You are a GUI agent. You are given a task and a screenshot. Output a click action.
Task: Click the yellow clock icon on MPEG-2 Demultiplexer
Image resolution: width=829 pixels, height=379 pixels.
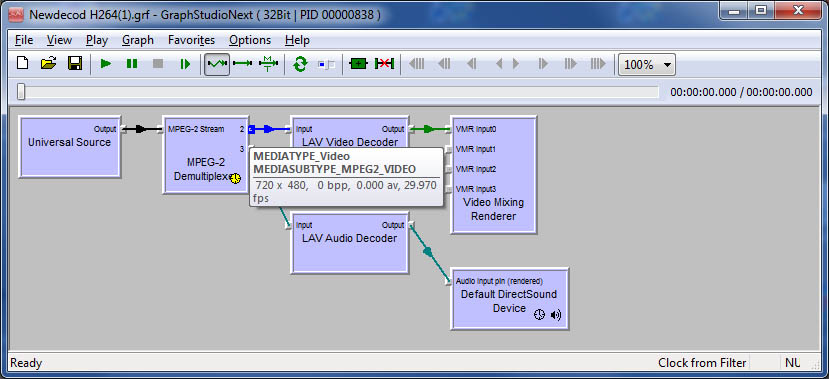coord(235,179)
